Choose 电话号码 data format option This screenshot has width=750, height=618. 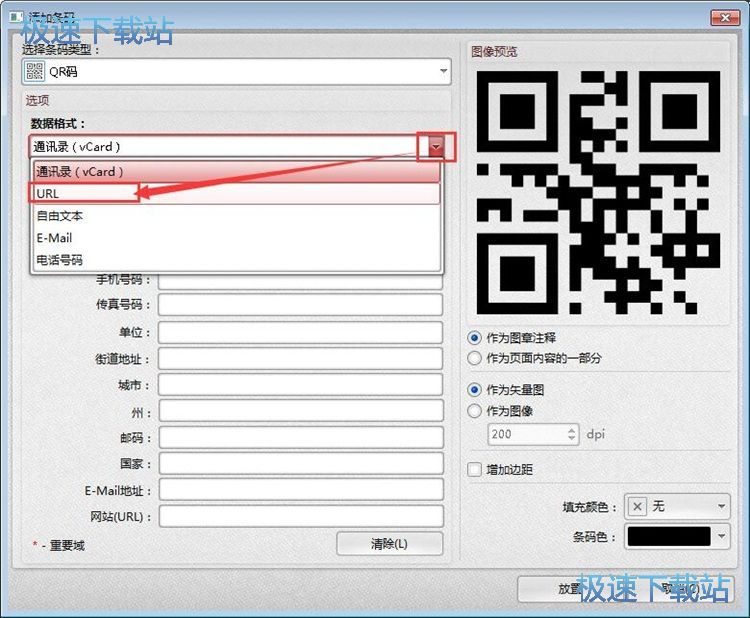tap(237, 260)
